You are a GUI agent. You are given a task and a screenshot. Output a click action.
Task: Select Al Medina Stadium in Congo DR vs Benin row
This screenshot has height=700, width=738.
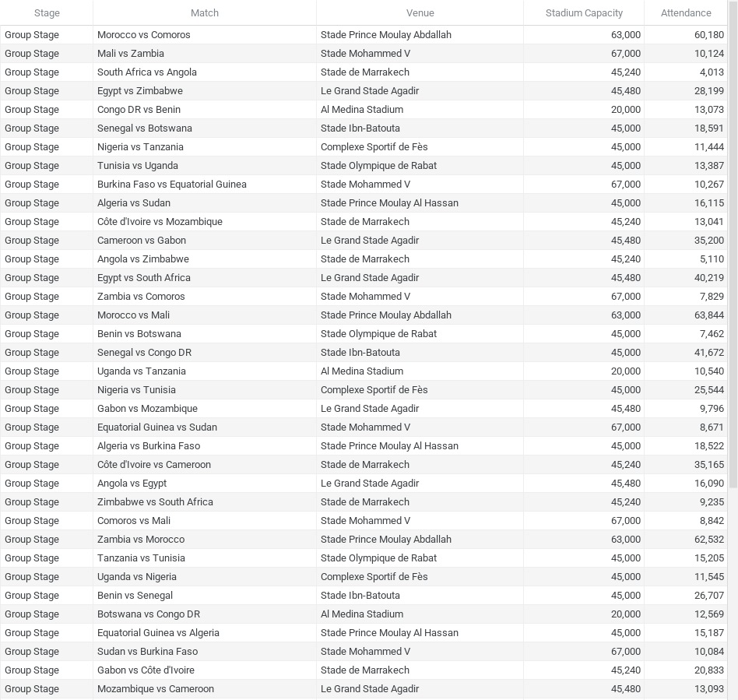(x=362, y=110)
